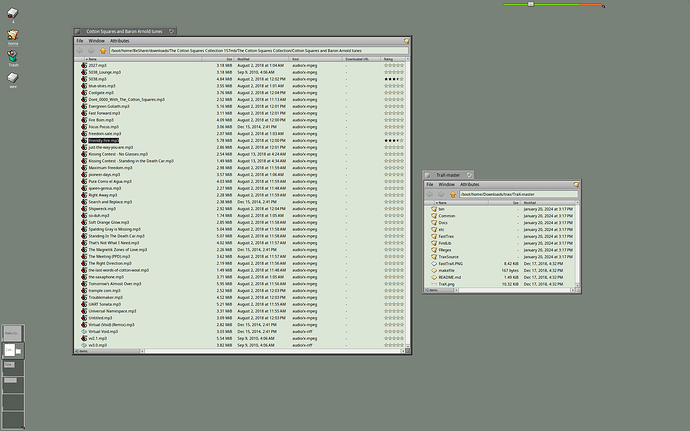Open the Trash icon on the desktop
The image size is (690, 431).
pyautogui.click(x=13, y=57)
